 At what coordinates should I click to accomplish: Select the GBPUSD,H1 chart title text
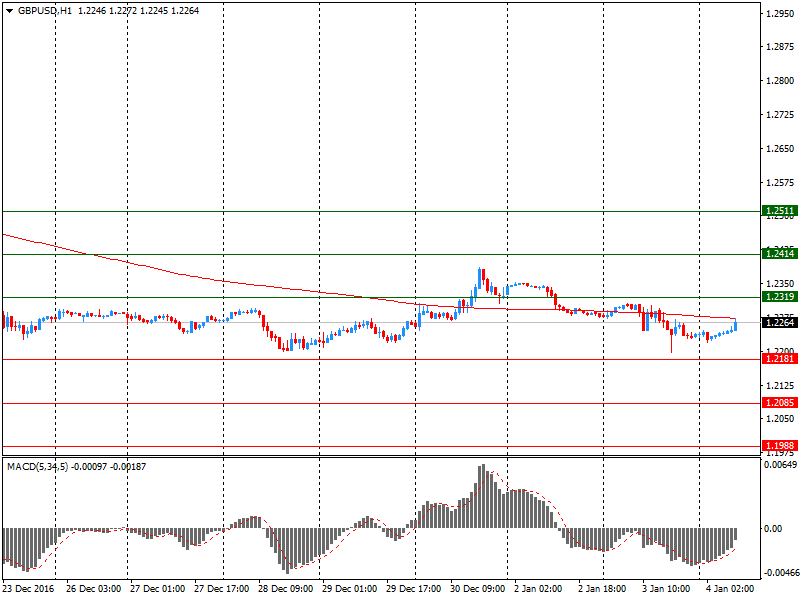pyautogui.click(x=45, y=11)
